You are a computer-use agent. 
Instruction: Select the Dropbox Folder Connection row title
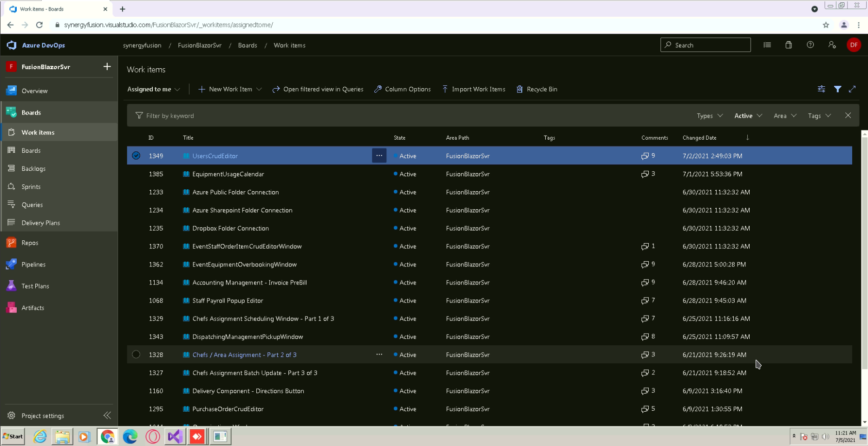point(230,228)
